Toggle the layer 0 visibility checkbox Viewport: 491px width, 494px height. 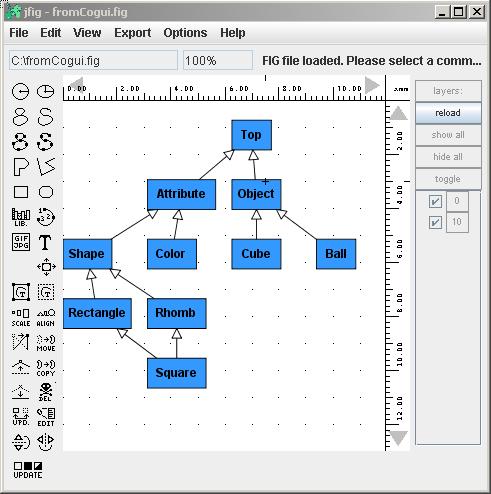(435, 201)
